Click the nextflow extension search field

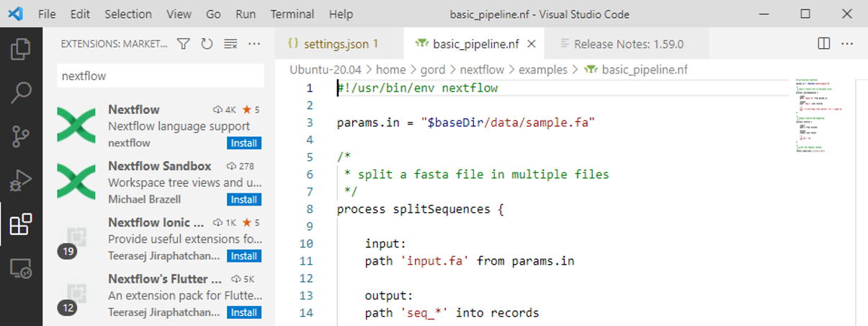[x=161, y=76]
